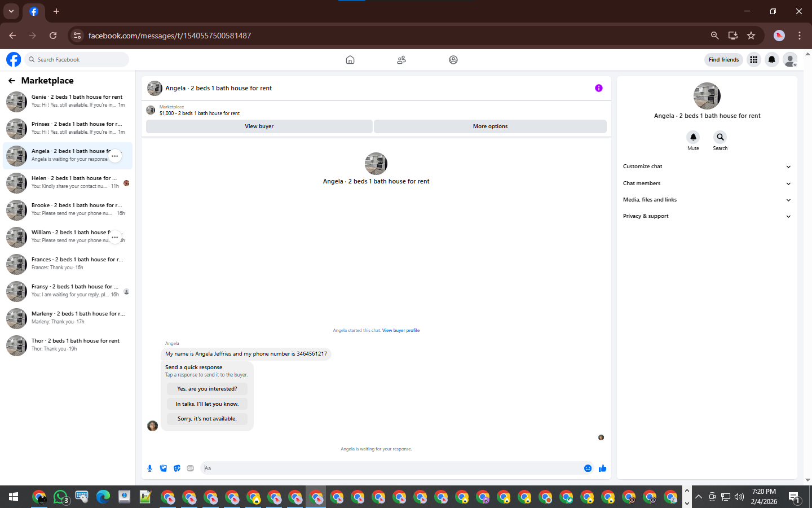
Task: Open browser zoom magnifier icon
Action: [x=715, y=36]
